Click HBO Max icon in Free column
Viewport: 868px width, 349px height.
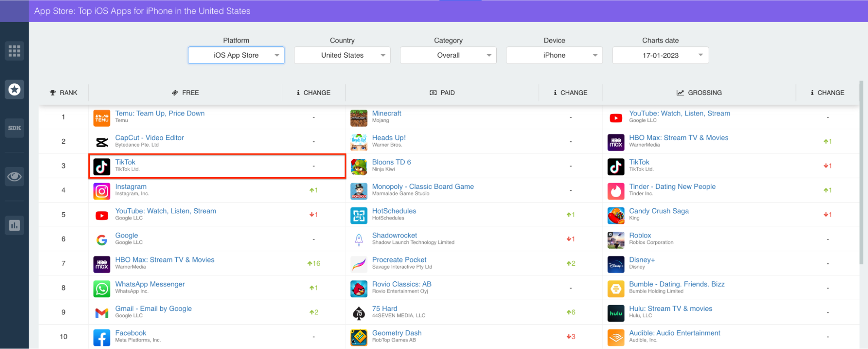tap(102, 264)
